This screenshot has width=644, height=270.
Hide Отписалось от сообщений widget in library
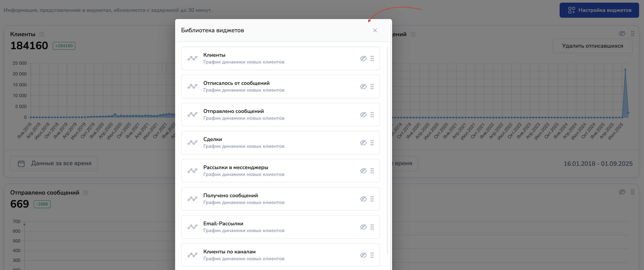pos(363,87)
